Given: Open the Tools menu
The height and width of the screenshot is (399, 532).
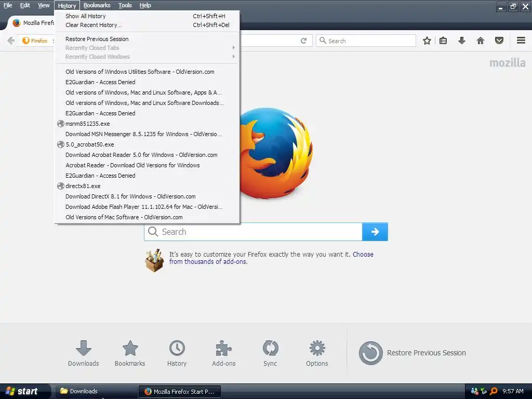Looking at the screenshot, I should click(125, 5).
